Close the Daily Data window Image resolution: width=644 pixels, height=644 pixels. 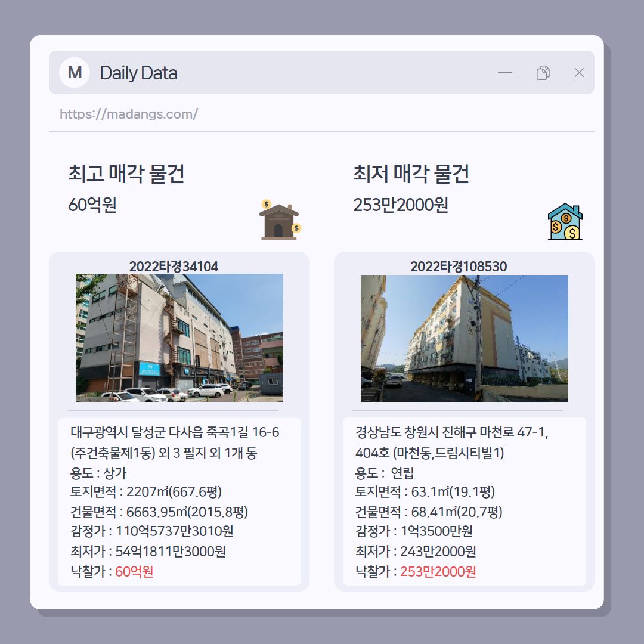[x=579, y=73]
